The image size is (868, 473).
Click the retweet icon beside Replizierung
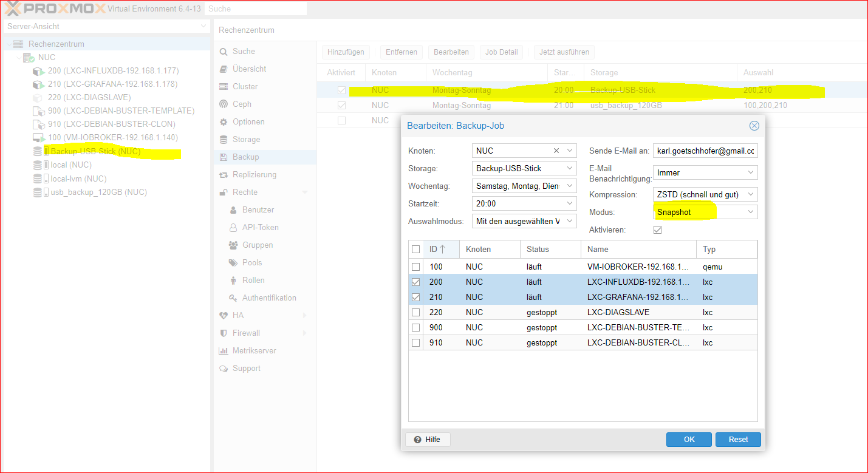[224, 175]
